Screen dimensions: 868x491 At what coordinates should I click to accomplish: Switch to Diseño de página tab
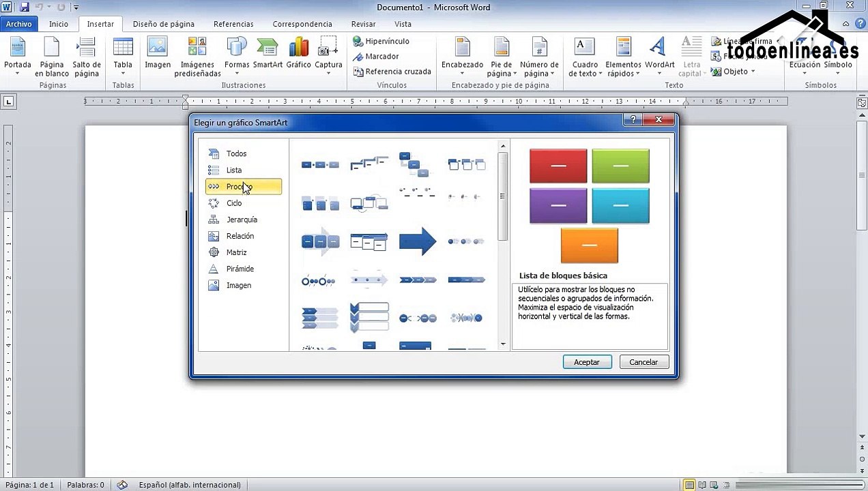coord(164,24)
